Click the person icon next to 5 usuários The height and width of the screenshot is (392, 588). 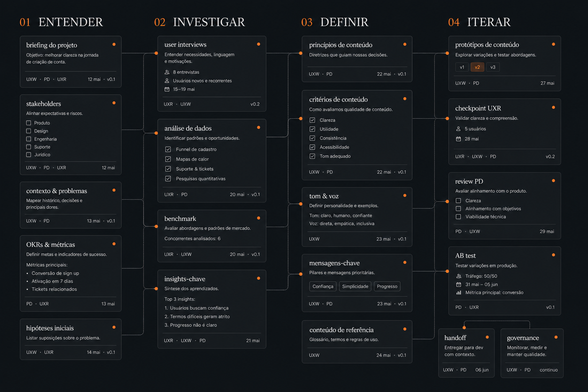pyautogui.click(x=458, y=129)
